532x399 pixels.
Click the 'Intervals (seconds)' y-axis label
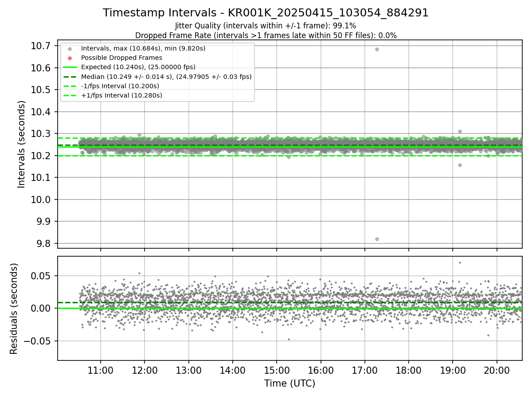point(22,144)
